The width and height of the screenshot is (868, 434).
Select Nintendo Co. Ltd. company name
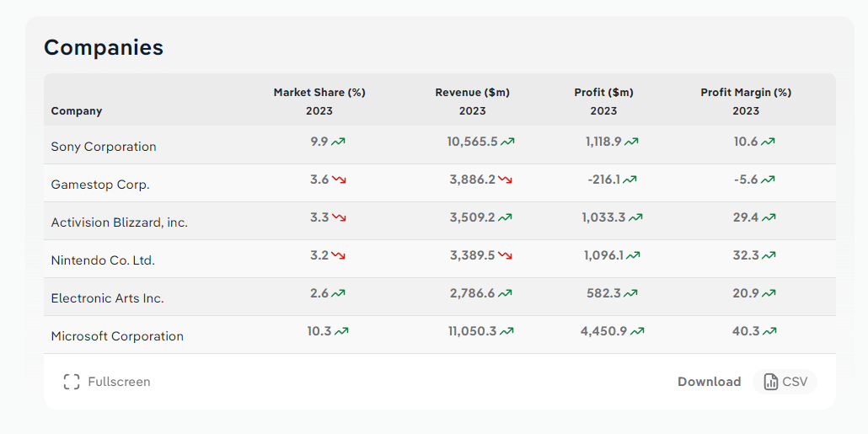click(x=103, y=260)
